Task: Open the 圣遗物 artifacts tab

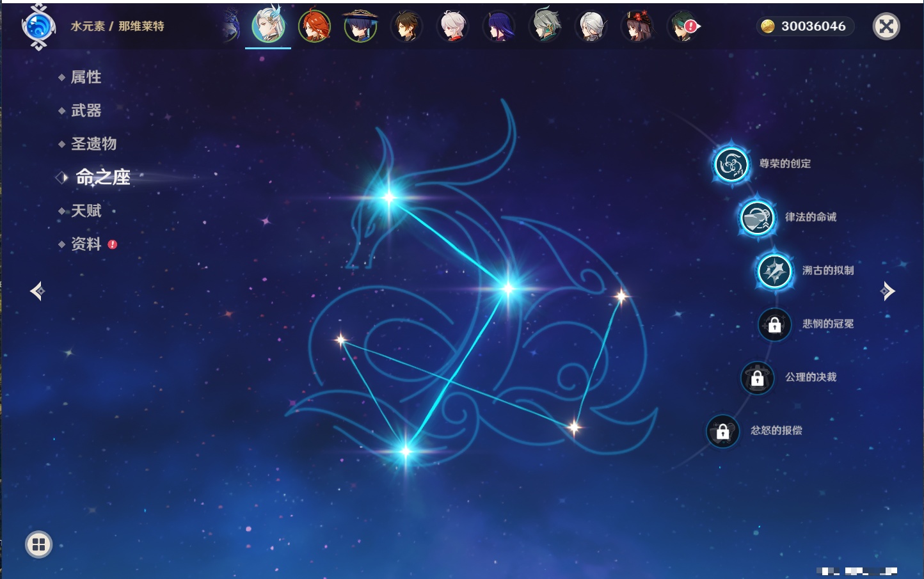Action: coord(93,144)
